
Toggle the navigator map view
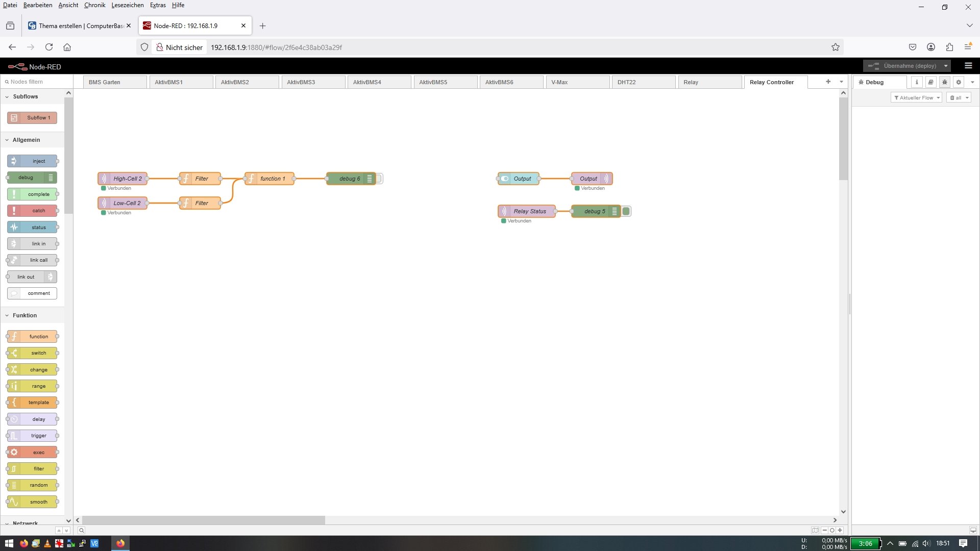click(x=815, y=530)
